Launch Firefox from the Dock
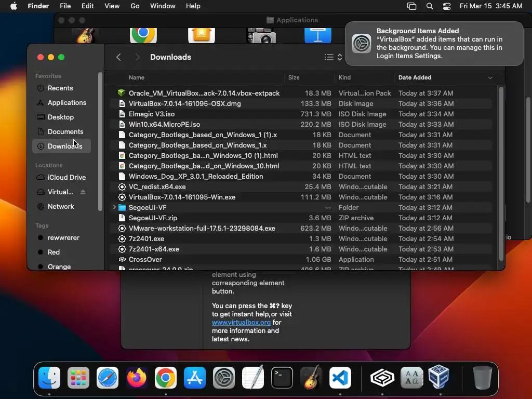Image resolution: width=532 pixels, height=399 pixels. pos(137,377)
